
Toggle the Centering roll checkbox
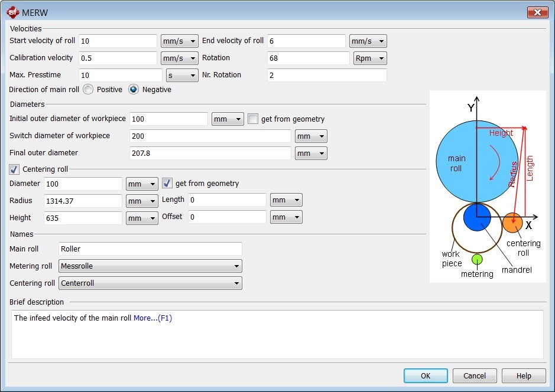point(14,169)
